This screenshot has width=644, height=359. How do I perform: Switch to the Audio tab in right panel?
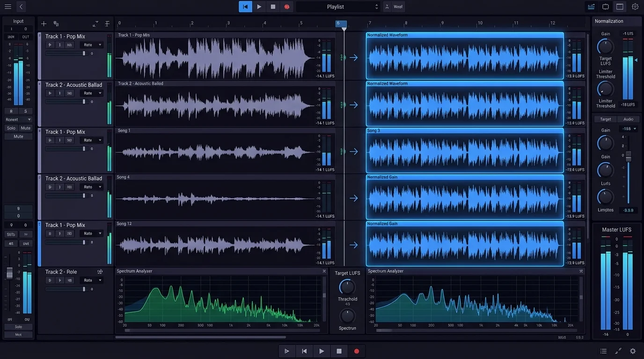tap(628, 119)
